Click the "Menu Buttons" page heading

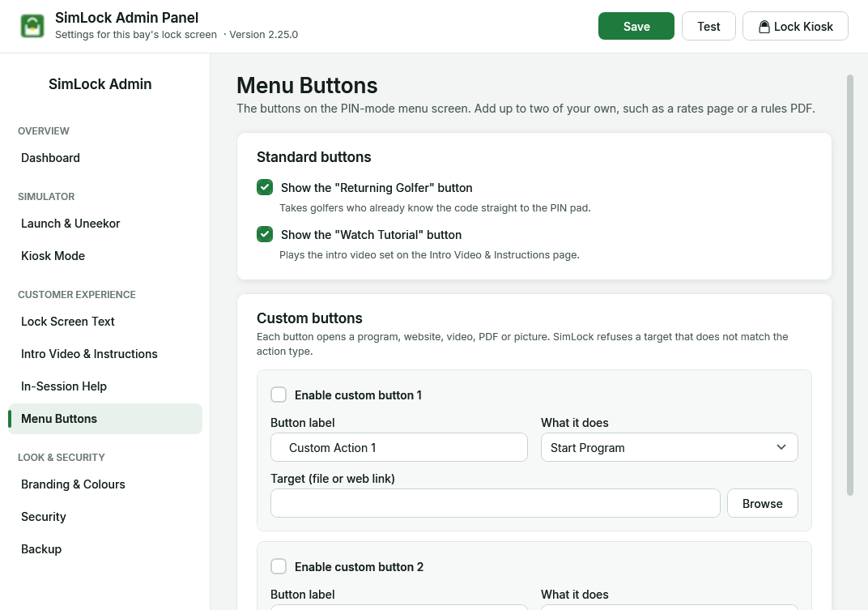(x=307, y=86)
